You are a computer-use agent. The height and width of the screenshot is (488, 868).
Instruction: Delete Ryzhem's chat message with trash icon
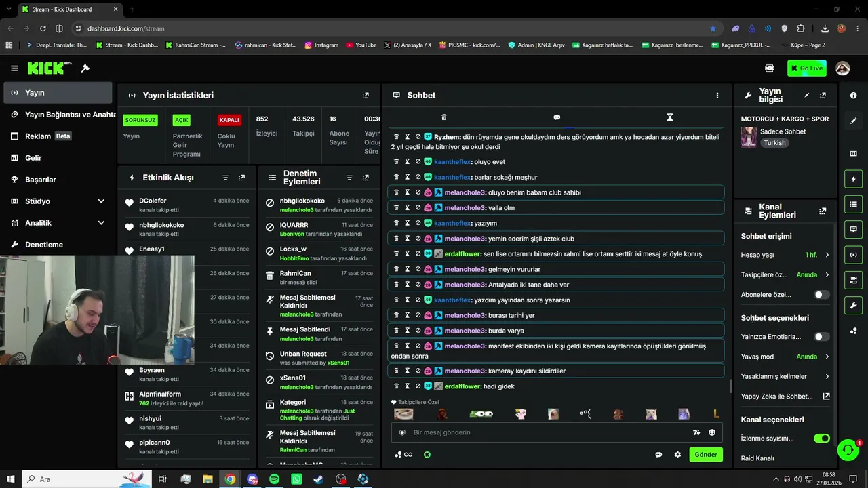pos(396,137)
